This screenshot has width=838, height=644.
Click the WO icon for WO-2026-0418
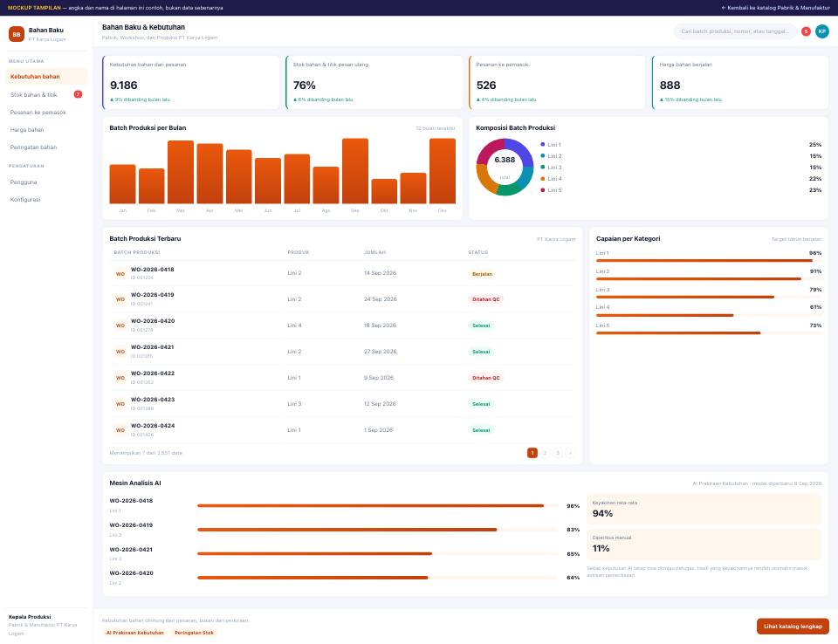120,274
